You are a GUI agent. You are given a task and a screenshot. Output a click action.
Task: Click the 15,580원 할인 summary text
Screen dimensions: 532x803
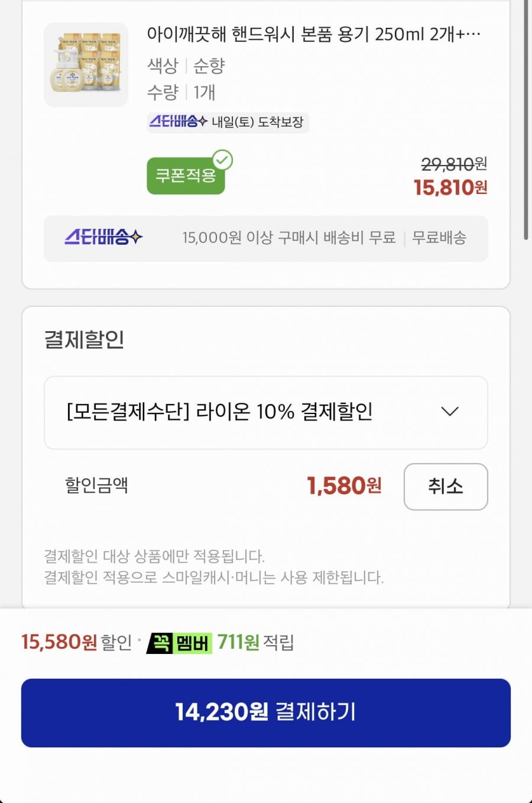coord(77,642)
